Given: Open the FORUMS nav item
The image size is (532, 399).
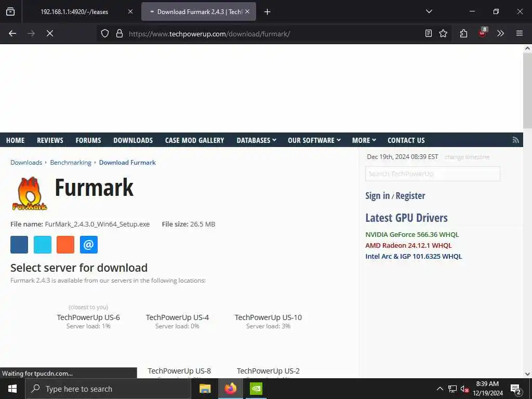Looking at the screenshot, I should click(x=88, y=140).
